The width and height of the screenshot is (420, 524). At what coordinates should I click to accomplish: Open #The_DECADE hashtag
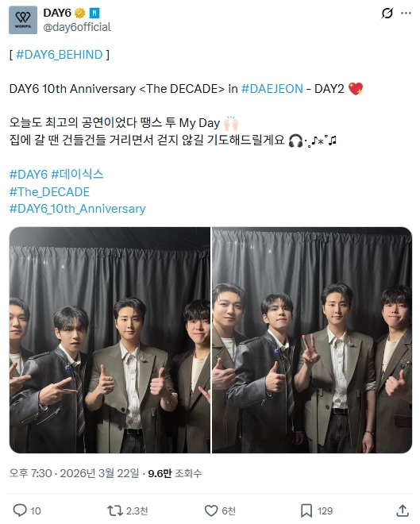(49, 192)
